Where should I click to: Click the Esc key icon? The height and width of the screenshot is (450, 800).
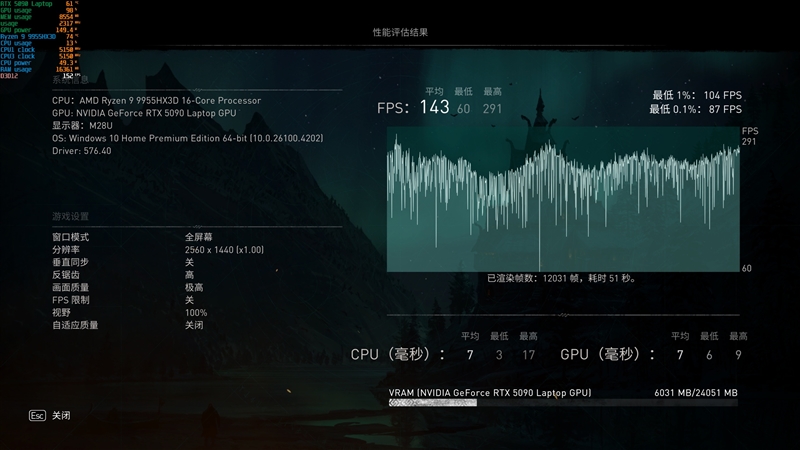37,415
